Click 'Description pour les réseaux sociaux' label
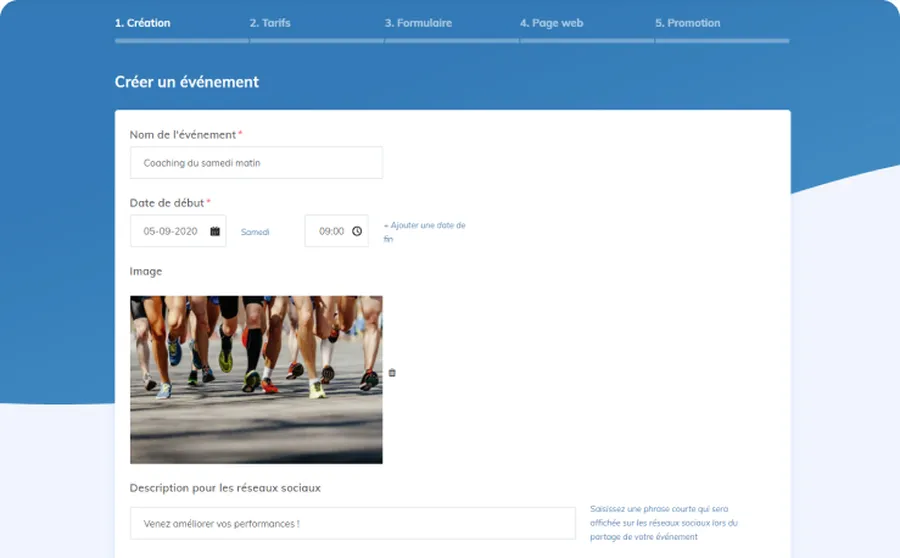 click(x=225, y=488)
